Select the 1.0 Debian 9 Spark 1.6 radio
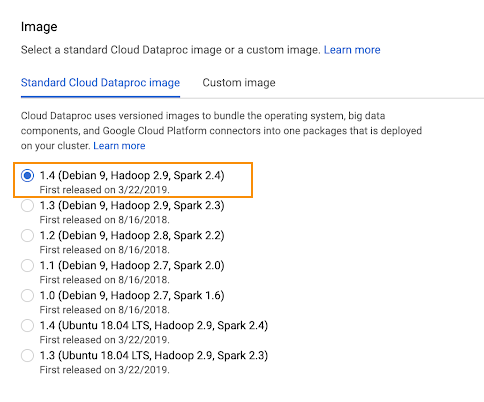Image resolution: width=484 pixels, height=402 pixels. pos(27,295)
